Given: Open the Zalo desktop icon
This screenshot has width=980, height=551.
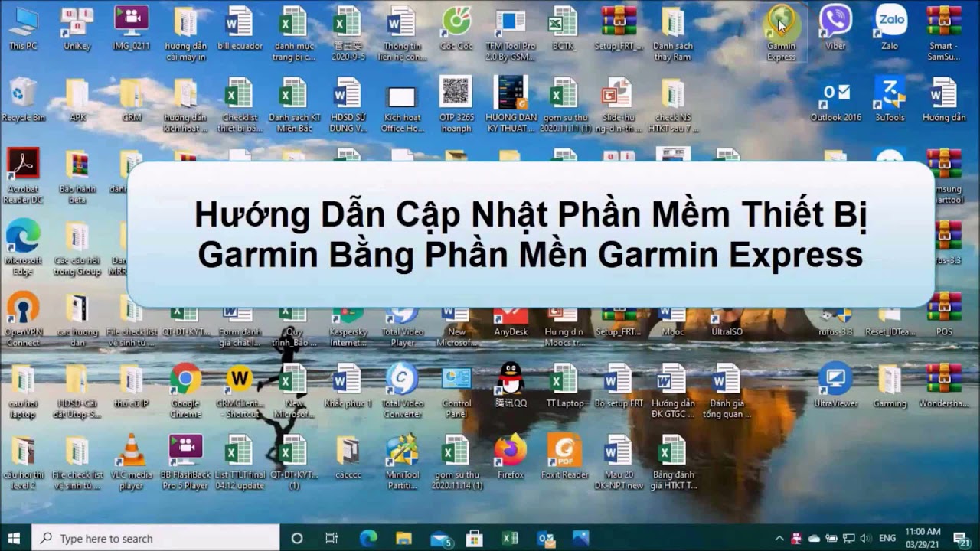Looking at the screenshot, I should 890,28.
